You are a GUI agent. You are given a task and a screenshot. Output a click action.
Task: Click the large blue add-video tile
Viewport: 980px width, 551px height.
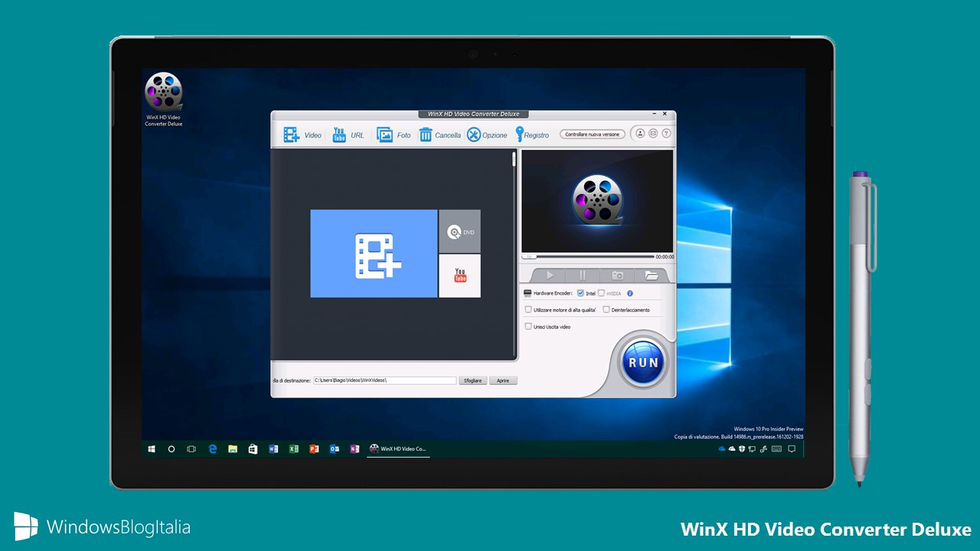(374, 253)
